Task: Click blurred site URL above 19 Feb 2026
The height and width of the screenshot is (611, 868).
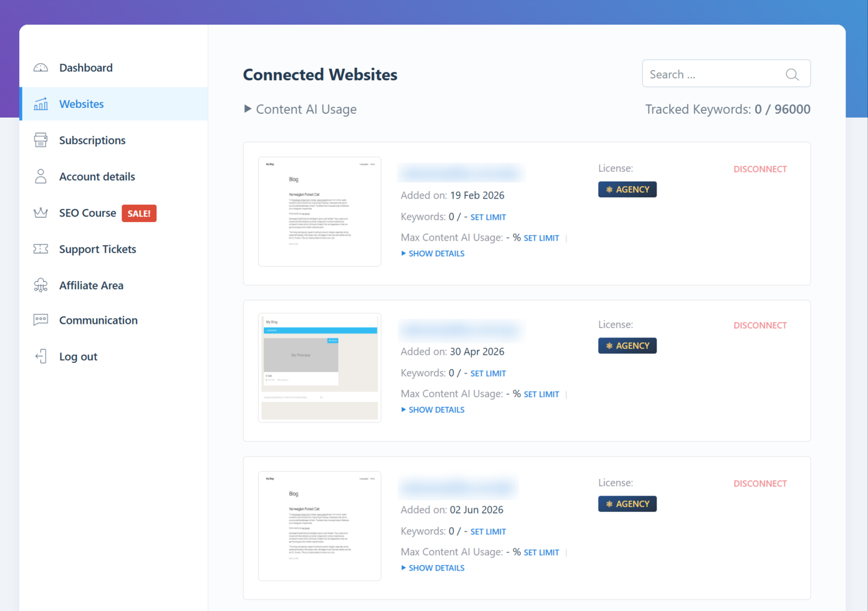Action: pos(462,172)
